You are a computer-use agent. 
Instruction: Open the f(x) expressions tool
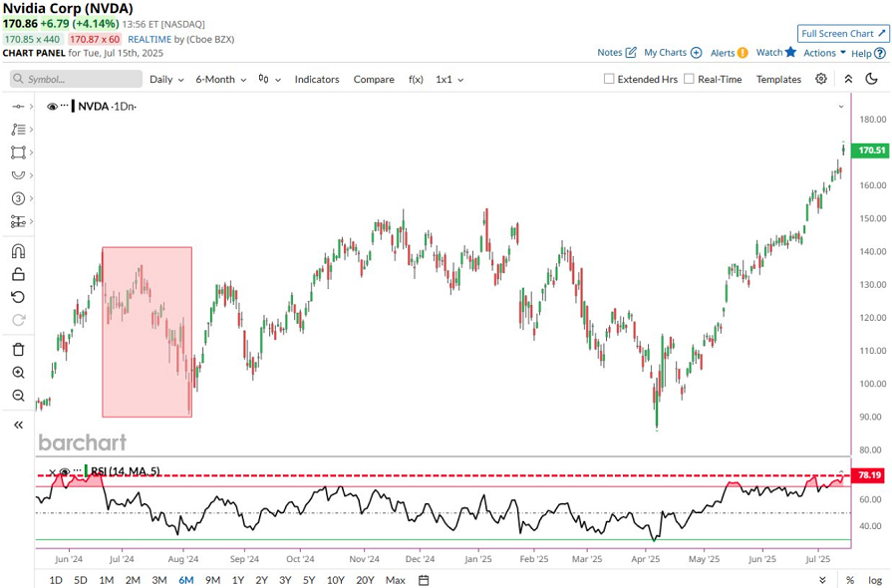click(416, 80)
